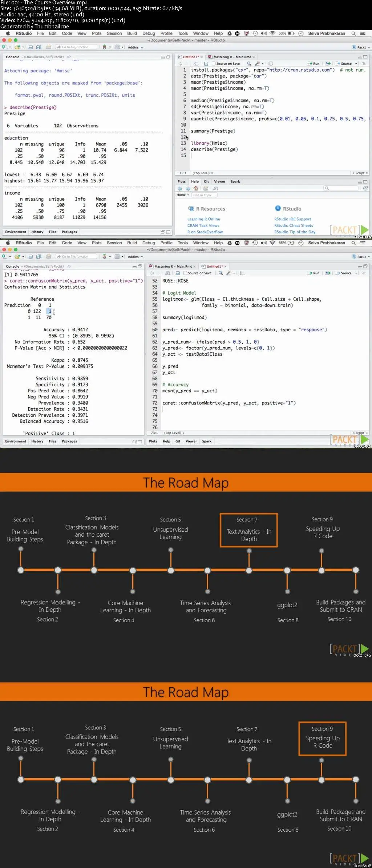Switch to Untitled1 tab in second RStudio frame
The image size is (372, 868).
pos(214,266)
